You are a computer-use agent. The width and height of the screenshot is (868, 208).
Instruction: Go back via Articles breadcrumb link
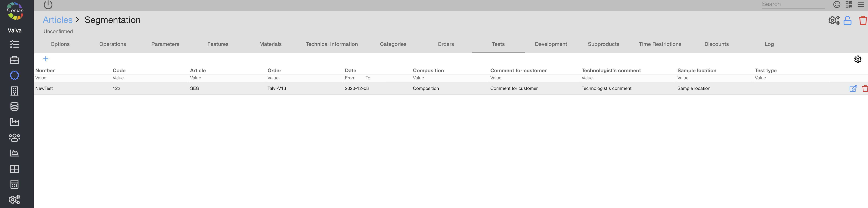coord(58,20)
